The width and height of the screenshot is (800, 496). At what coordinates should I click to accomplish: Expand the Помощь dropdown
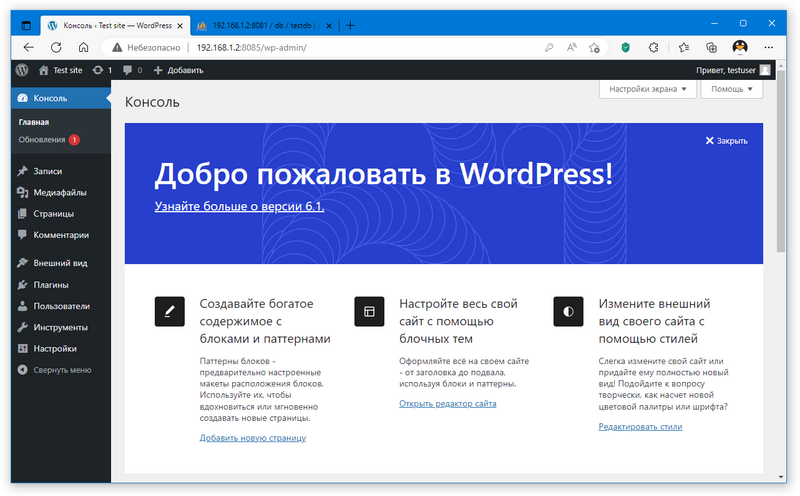coord(732,89)
